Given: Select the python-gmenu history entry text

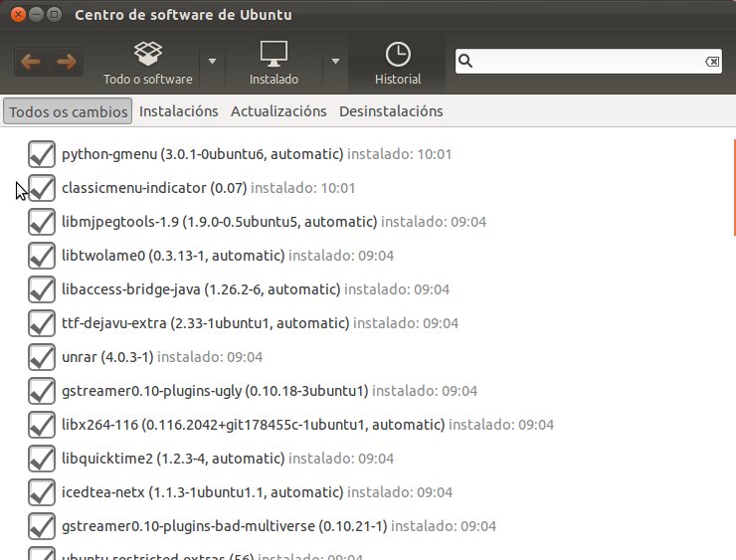Looking at the screenshot, I should point(257,154).
